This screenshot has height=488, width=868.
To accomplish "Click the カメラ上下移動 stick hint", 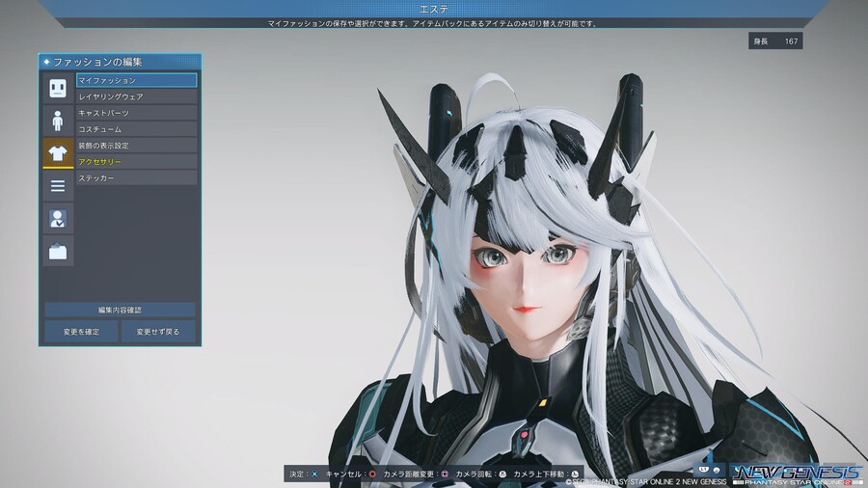I will (546, 474).
